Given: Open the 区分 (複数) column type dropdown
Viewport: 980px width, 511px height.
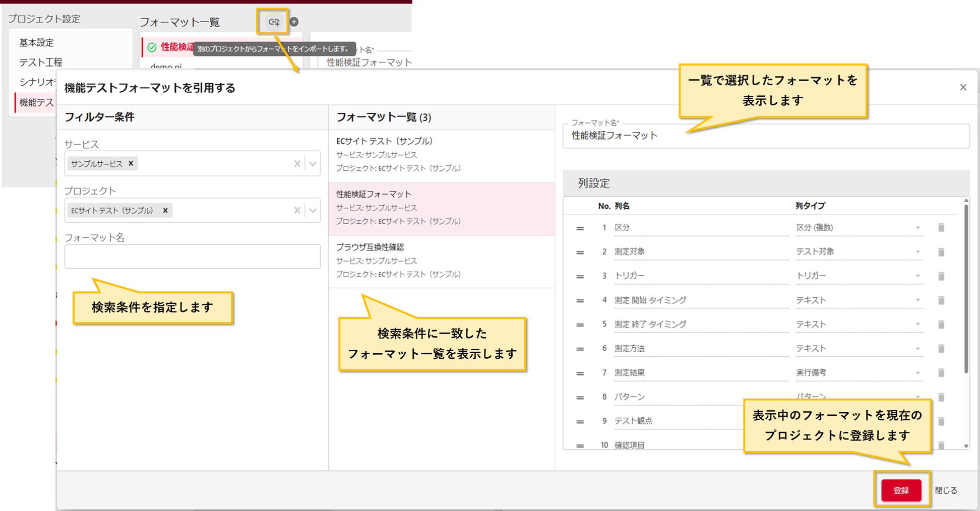Looking at the screenshot, I should click(x=917, y=228).
